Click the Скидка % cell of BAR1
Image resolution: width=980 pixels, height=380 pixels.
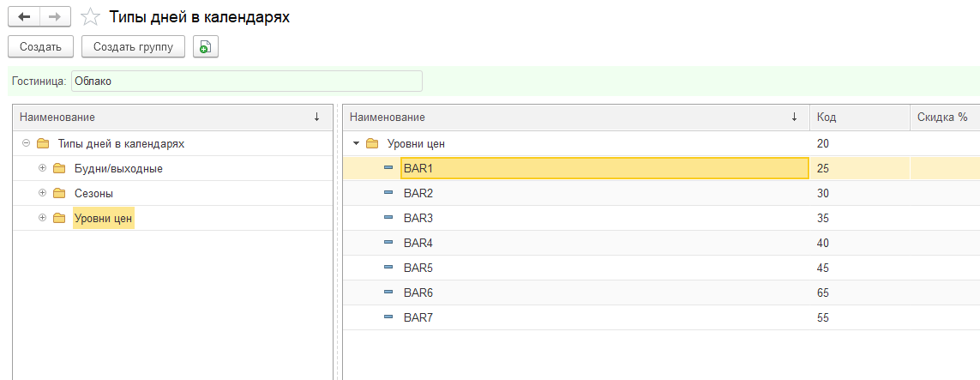pyautogui.click(x=945, y=168)
